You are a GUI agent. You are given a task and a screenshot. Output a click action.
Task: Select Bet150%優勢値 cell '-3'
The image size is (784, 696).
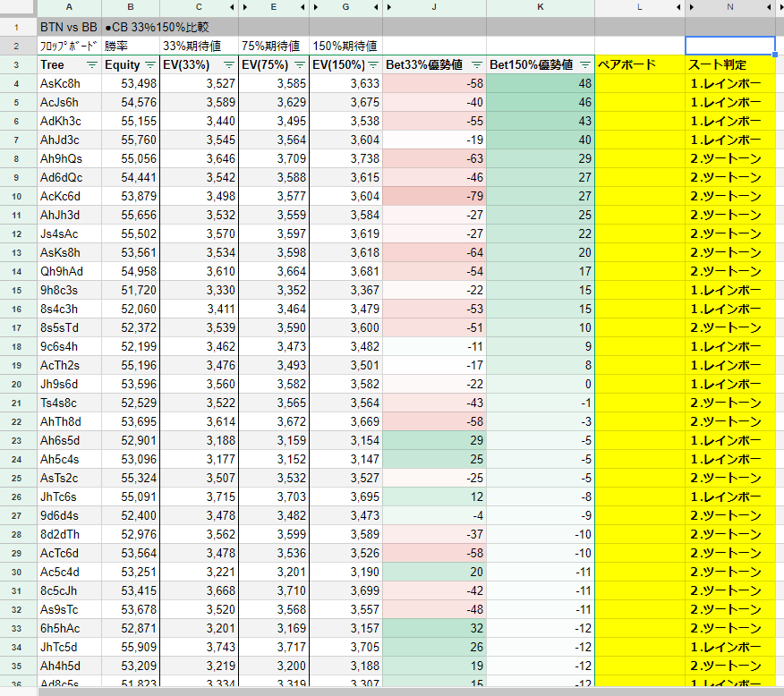coord(541,421)
